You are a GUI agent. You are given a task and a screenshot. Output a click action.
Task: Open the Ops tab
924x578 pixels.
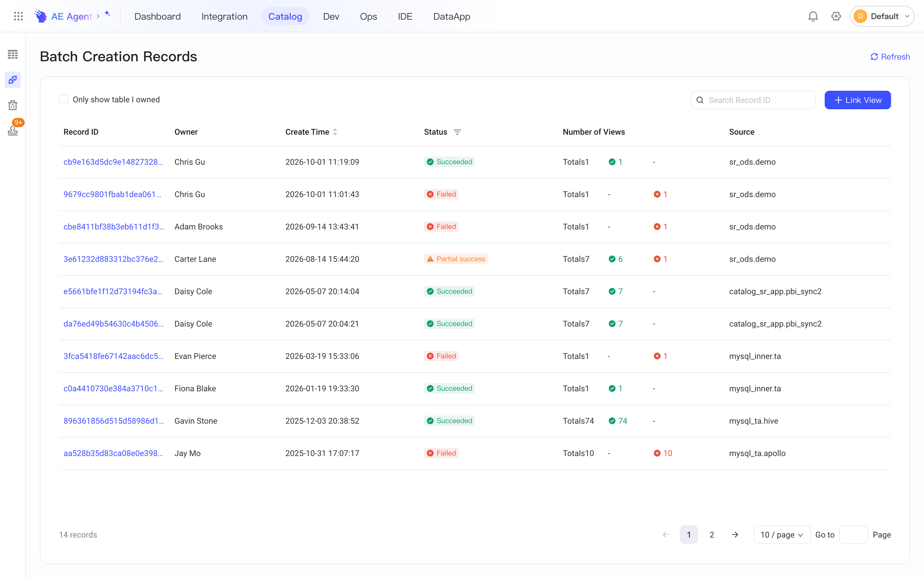[x=368, y=16]
